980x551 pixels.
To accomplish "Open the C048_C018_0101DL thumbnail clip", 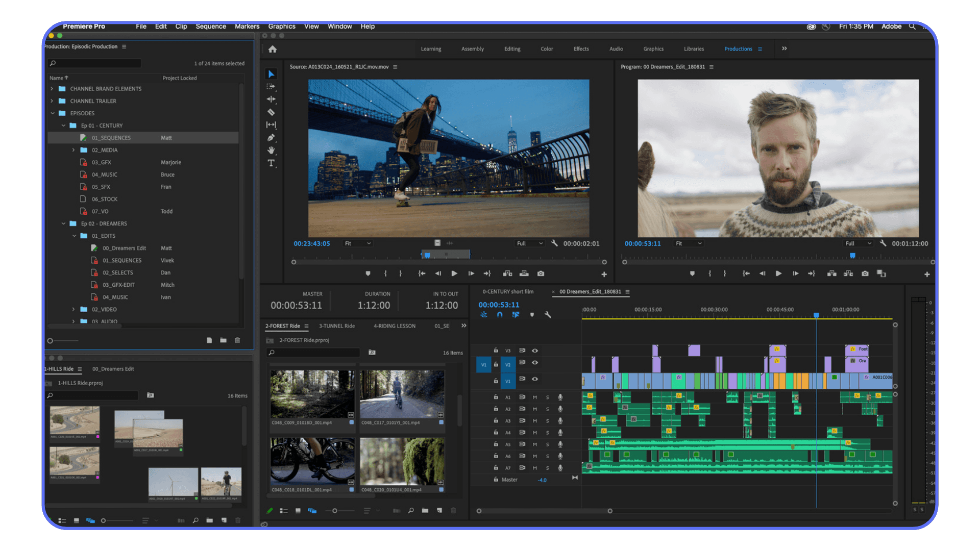I will 312,462.
